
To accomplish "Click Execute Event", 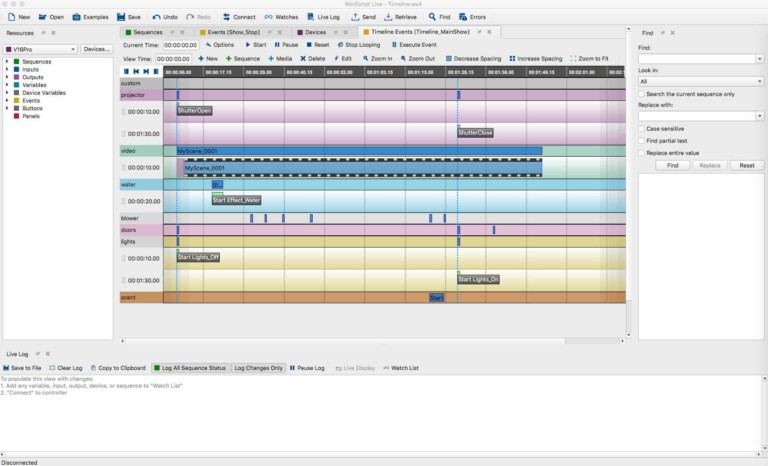I will [x=414, y=45].
